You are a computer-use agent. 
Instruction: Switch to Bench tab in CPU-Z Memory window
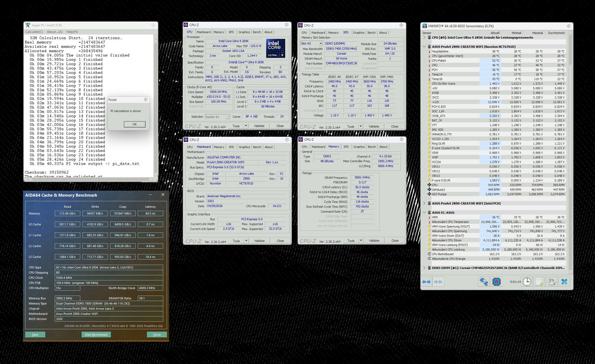coord(372,147)
